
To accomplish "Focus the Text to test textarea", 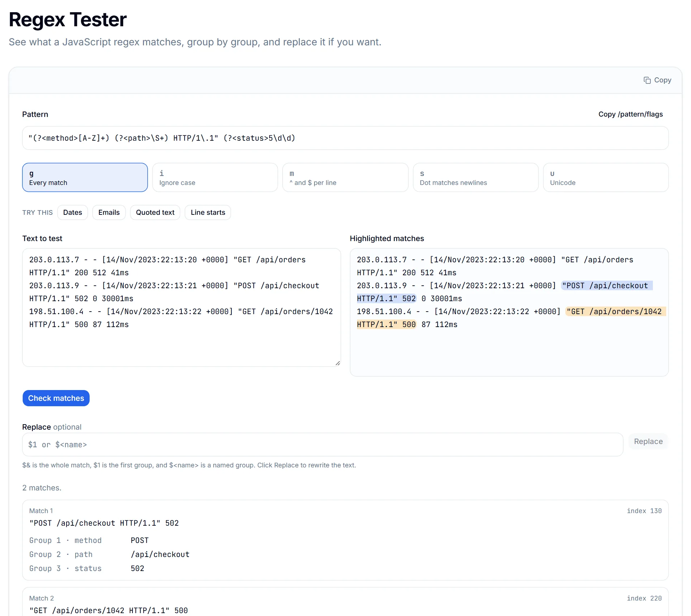I will (181, 308).
